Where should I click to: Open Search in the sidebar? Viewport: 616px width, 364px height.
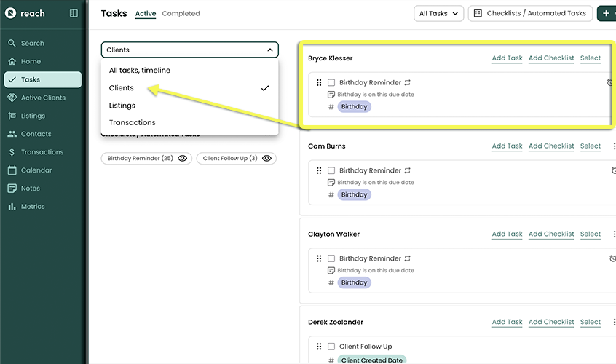[x=32, y=44]
